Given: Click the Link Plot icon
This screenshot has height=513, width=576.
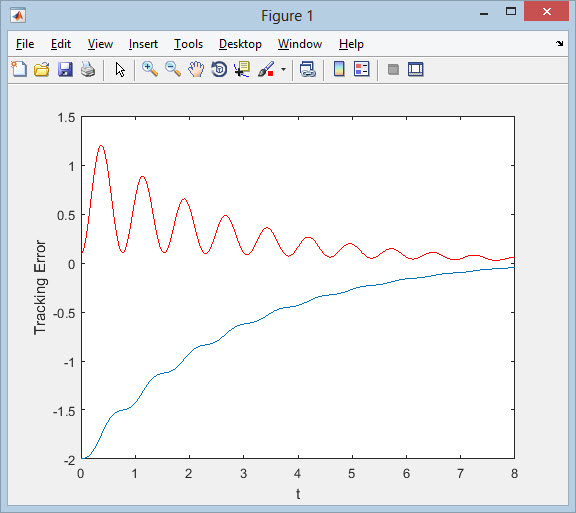Looking at the screenshot, I should pyautogui.click(x=307, y=69).
